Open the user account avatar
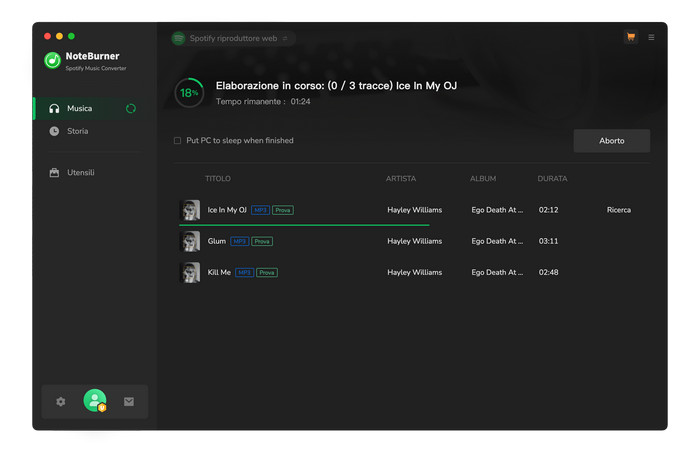The width and height of the screenshot is (700, 473). click(95, 401)
